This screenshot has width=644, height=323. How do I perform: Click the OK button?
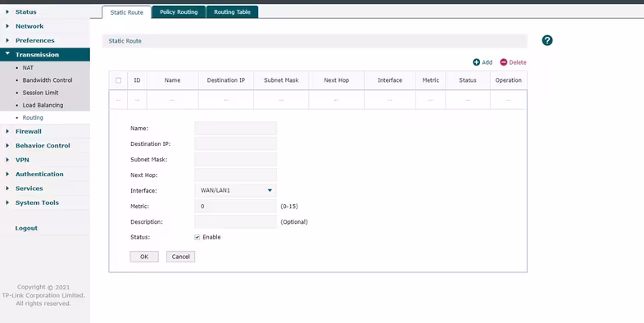(x=144, y=257)
